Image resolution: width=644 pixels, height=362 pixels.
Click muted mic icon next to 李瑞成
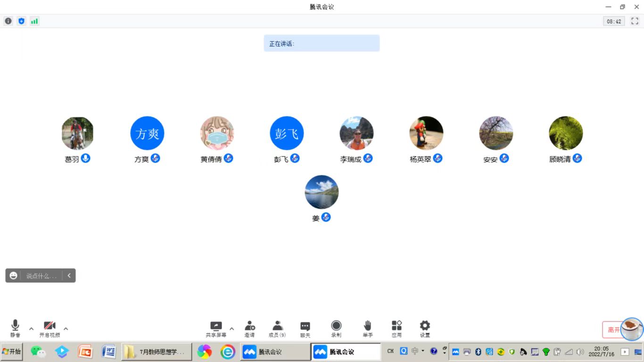[368, 158]
